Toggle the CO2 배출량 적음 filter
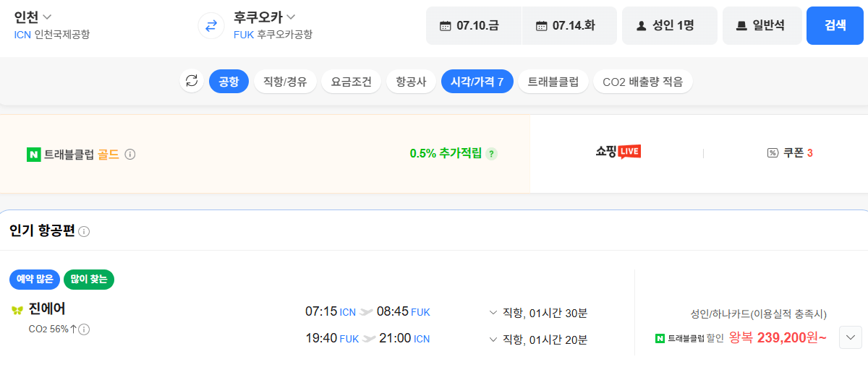The image size is (868, 367). pos(643,82)
